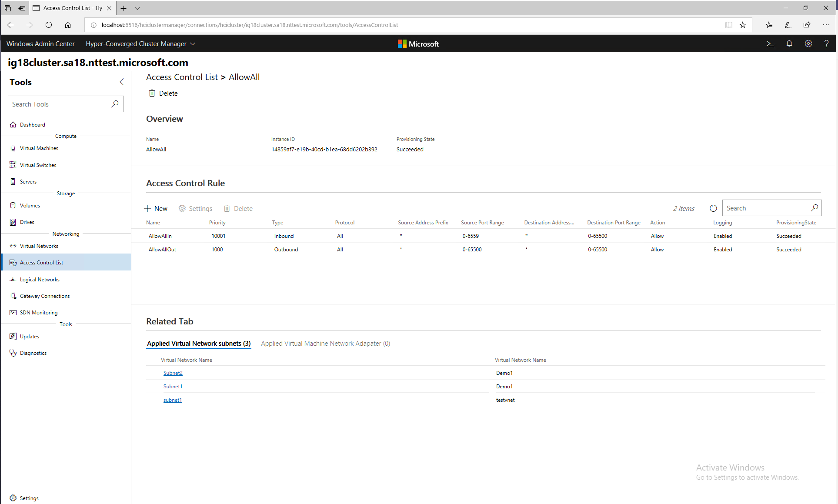Click the Search Tools magnifier icon
The image size is (838, 504).
pyautogui.click(x=115, y=104)
